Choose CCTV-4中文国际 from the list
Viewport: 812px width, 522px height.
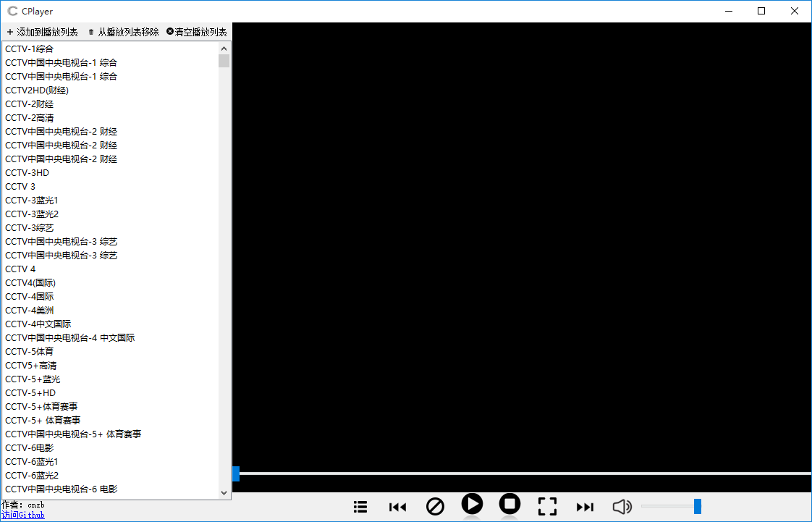point(38,324)
